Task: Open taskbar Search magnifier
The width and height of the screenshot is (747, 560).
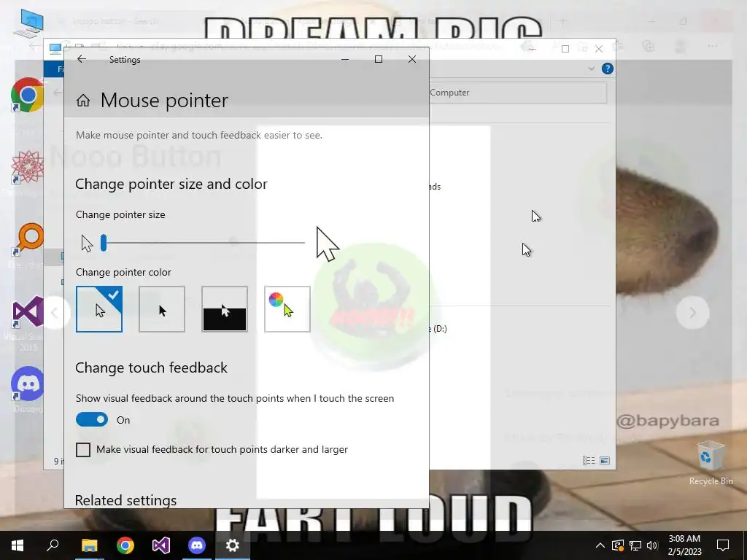Action: coord(53,545)
